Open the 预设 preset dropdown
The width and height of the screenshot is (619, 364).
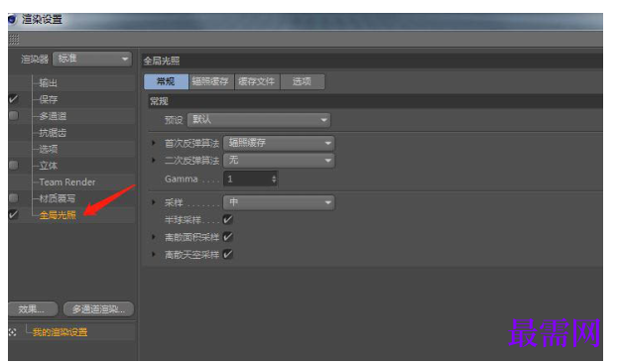click(x=259, y=120)
